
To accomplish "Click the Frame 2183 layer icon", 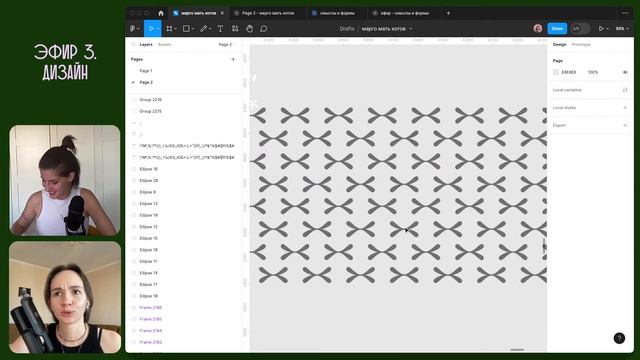I will click(x=134, y=342).
